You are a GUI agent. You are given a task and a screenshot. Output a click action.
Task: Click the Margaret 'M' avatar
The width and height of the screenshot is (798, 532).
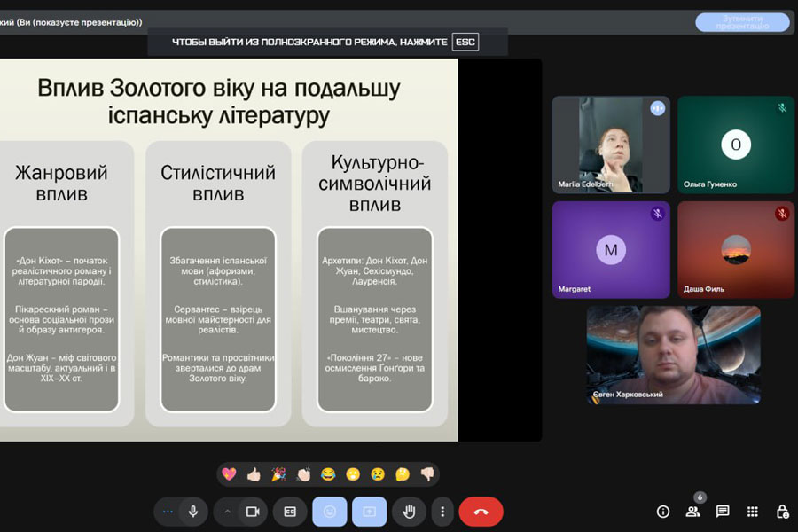click(611, 250)
